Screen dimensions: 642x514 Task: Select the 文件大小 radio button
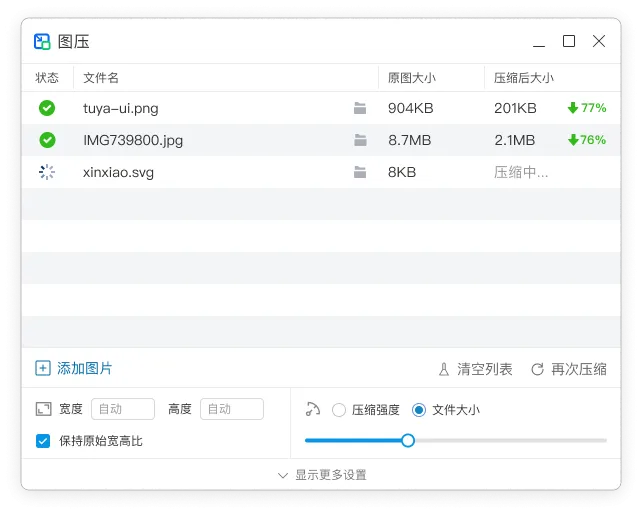tap(419, 410)
